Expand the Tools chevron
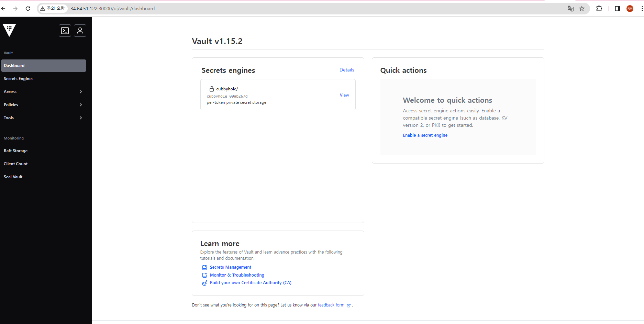Image resolution: width=644 pixels, height=324 pixels. pyautogui.click(x=81, y=118)
